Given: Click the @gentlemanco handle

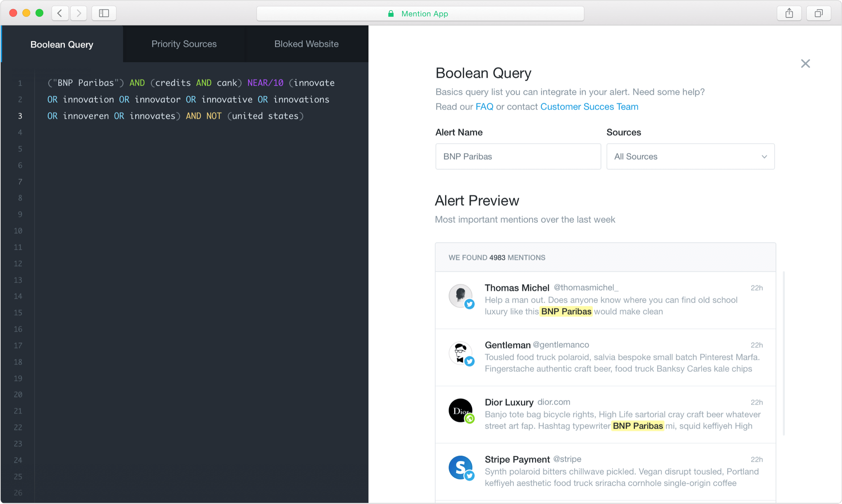Looking at the screenshot, I should [x=561, y=345].
